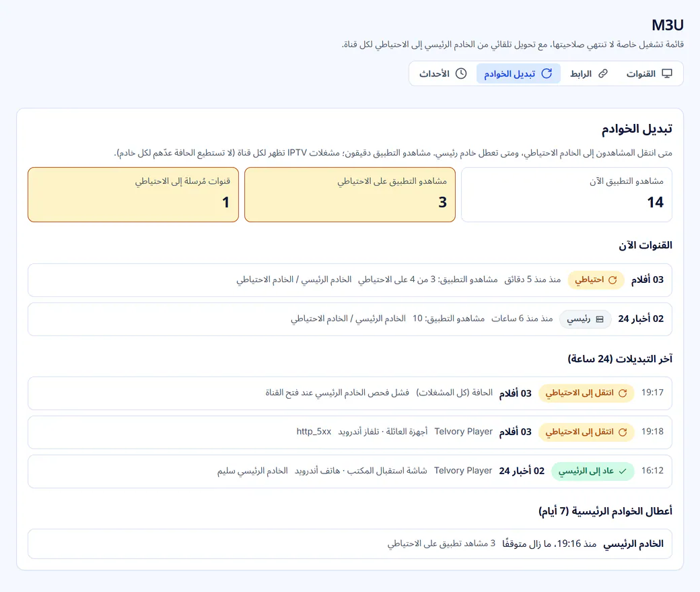Select the مشاهدو التطبيق الآن card showing 14
The width and height of the screenshot is (700, 592).
pos(567,195)
